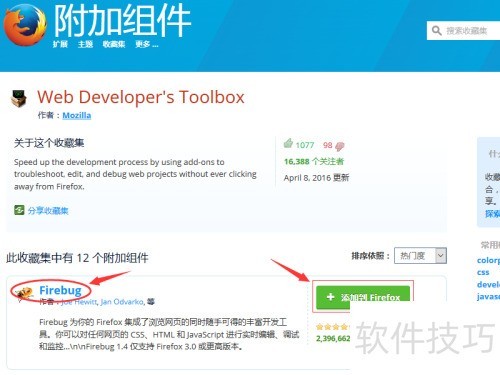Click author link Joe Hewitt
The width and height of the screenshot is (500, 375).
[x=79, y=302]
